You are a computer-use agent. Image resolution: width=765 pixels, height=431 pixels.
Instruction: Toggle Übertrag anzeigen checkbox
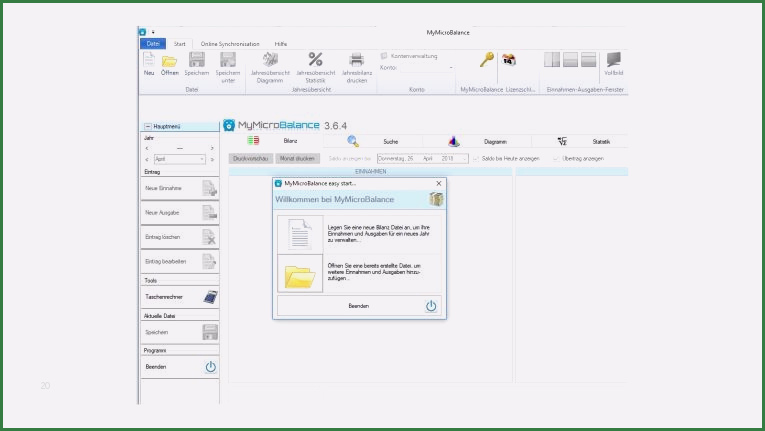point(556,159)
